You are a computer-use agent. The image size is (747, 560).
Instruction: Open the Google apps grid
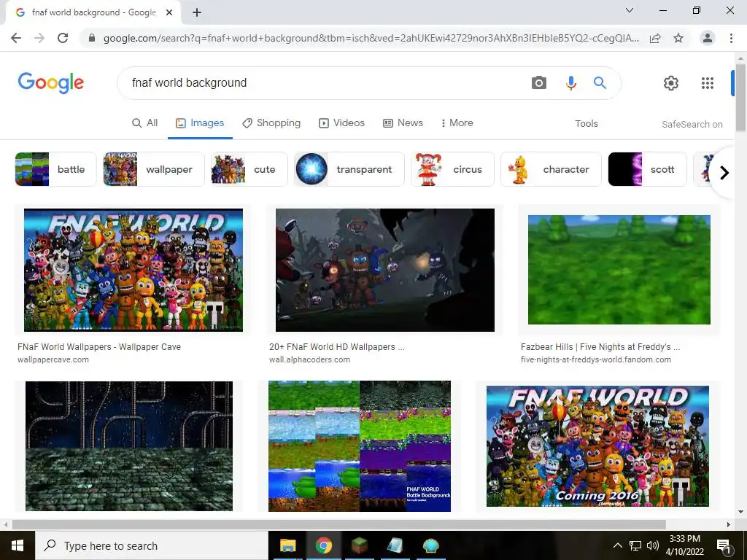pos(708,83)
